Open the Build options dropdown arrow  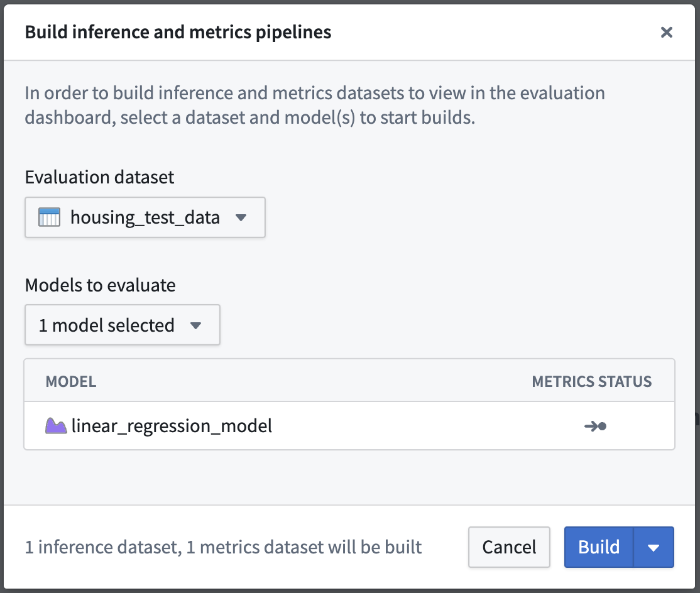(654, 547)
